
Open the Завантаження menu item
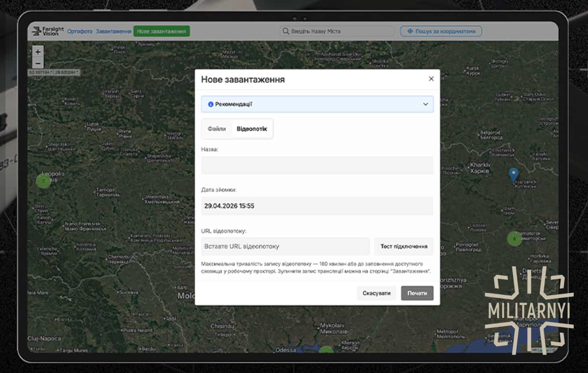(114, 31)
